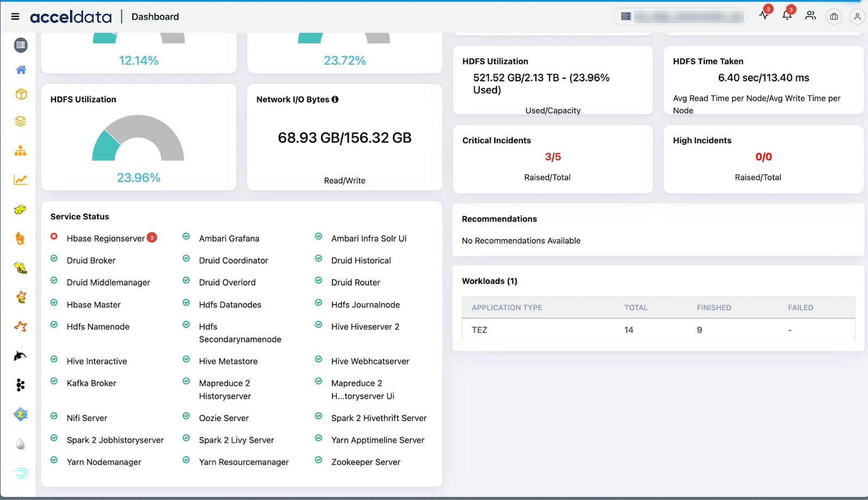Click Zookeeper Server service name

coord(366,462)
